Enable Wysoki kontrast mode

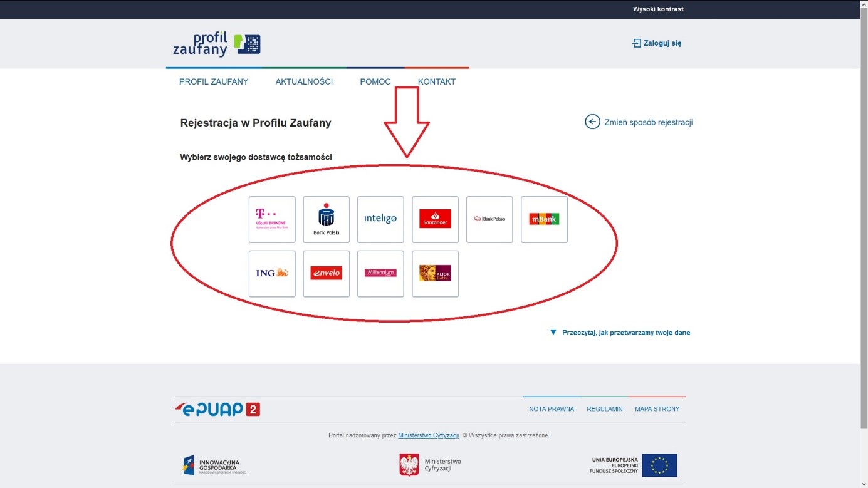(658, 9)
